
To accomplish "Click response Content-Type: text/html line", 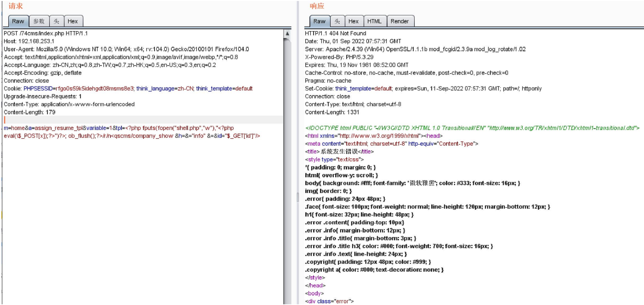I will 353,104.
